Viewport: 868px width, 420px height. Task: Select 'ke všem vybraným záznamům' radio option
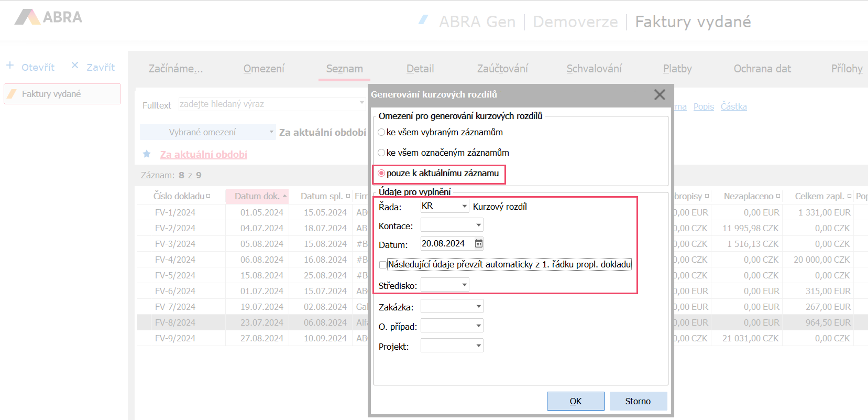click(x=381, y=132)
